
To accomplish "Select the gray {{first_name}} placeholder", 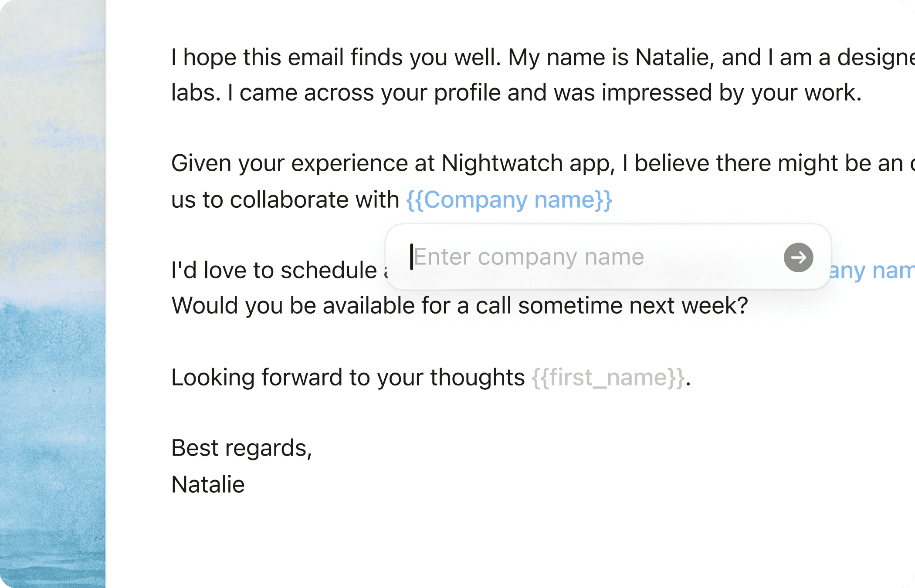I will click(x=608, y=378).
